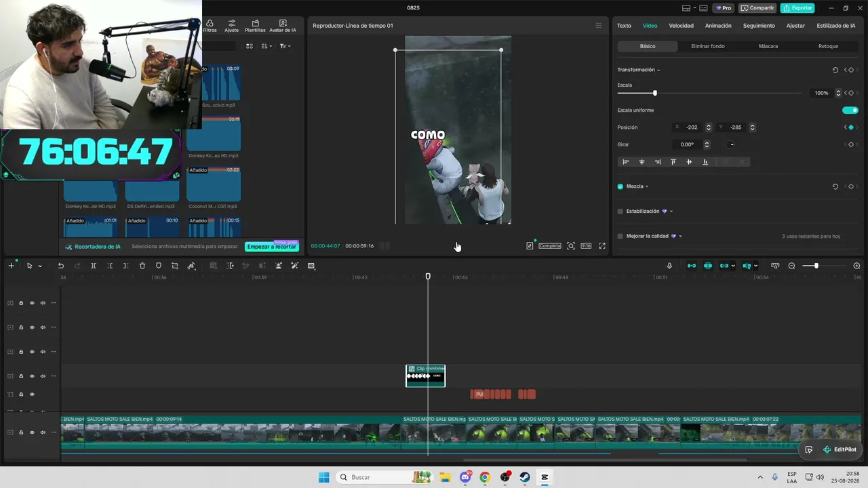This screenshot has height=488, width=868.
Task: Open the player hamburger menu
Action: pos(598,26)
